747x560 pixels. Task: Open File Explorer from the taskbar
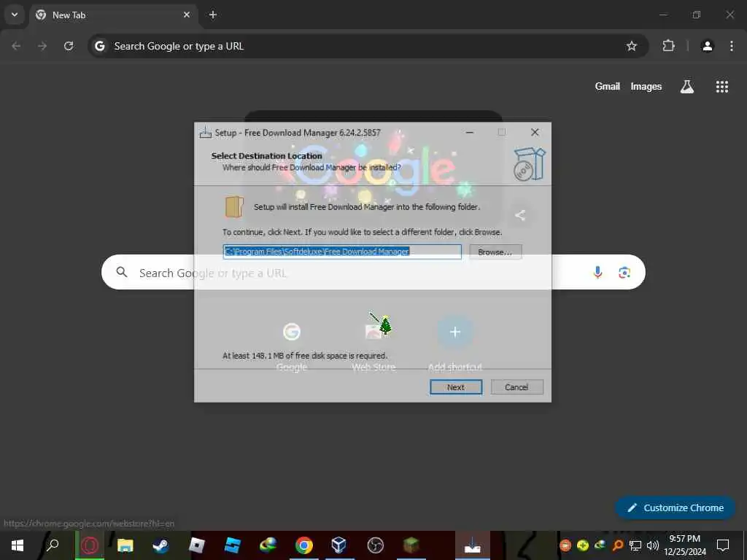pos(125,545)
